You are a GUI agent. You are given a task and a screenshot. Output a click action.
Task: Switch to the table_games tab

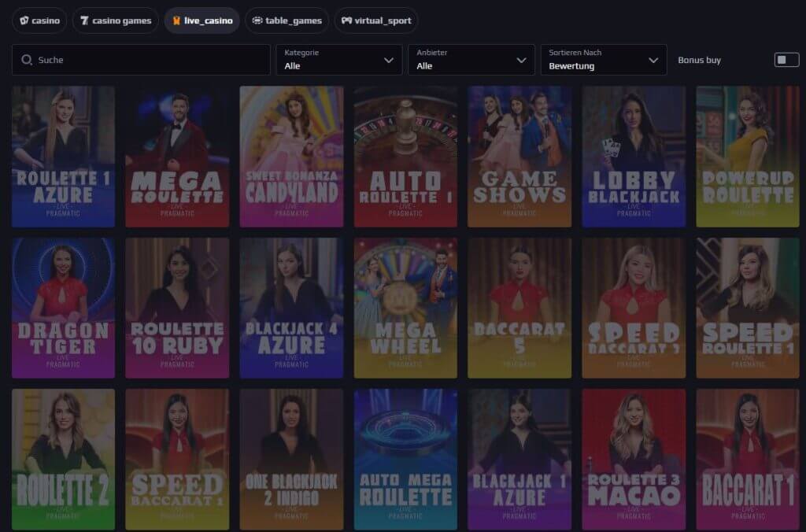point(287,20)
